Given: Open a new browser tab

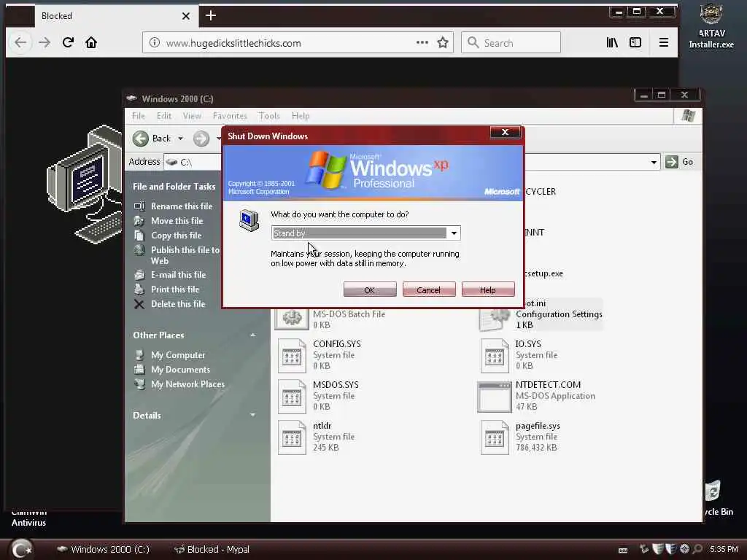Looking at the screenshot, I should tap(211, 16).
